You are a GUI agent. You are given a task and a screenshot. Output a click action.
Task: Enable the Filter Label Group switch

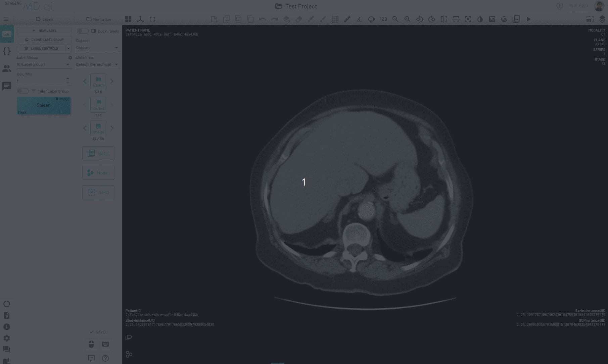click(x=23, y=91)
